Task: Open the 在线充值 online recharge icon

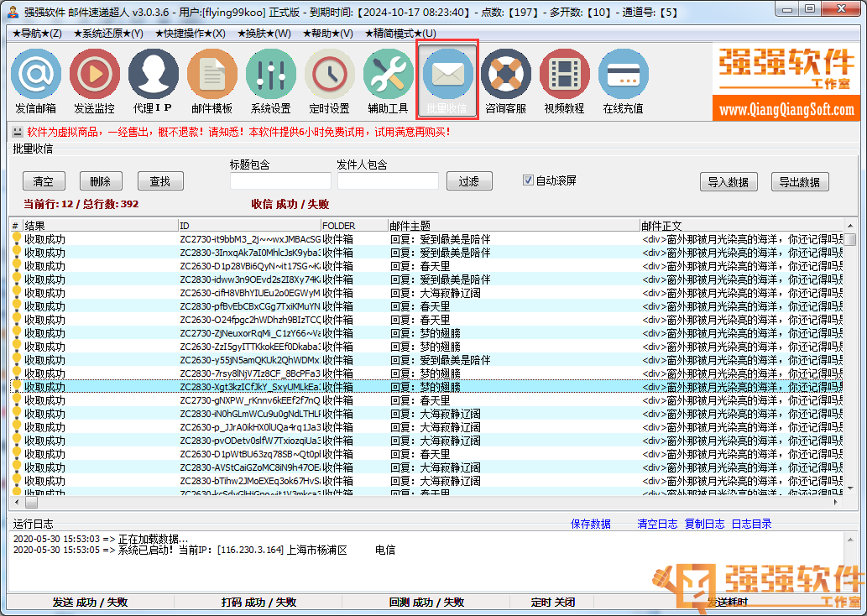Action: click(623, 82)
